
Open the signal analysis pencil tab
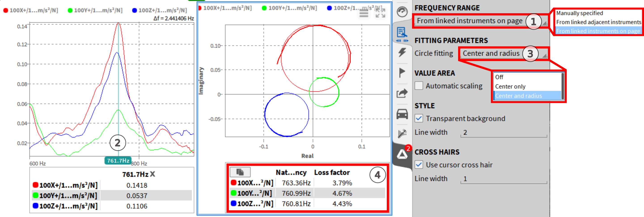(402, 134)
